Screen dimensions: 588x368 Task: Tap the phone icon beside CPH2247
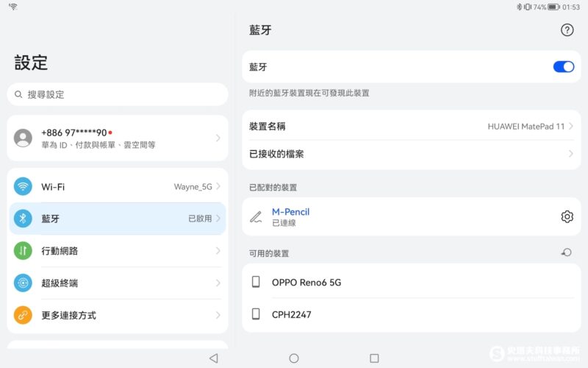256,314
